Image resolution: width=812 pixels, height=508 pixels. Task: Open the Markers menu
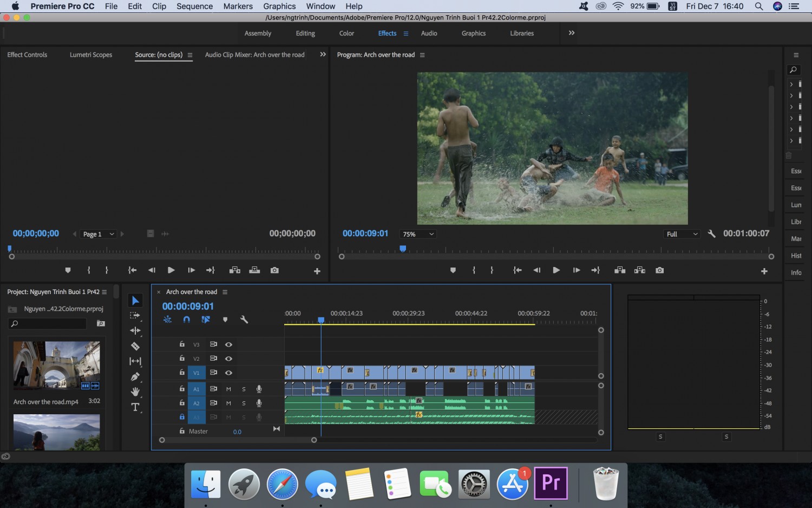point(238,6)
